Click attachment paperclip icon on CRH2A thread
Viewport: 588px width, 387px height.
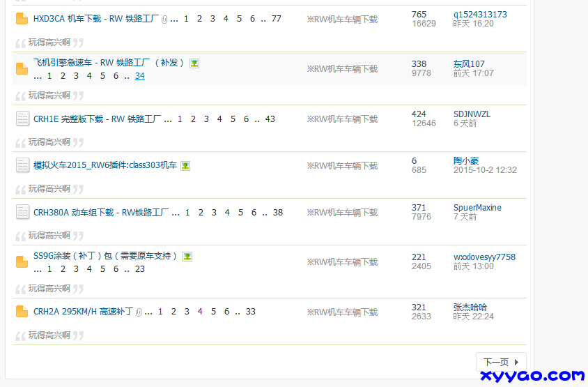click(139, 312)
